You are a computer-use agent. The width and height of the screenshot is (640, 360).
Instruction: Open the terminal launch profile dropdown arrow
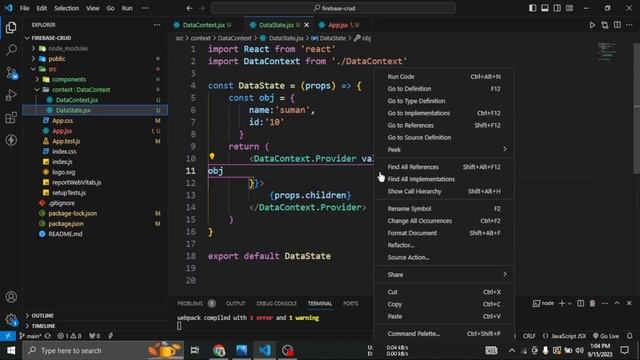pos(570,303)
